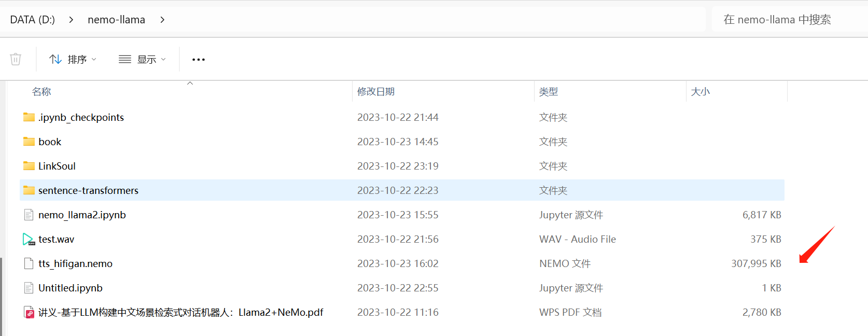Screen dimensions: 868x336
Task: Select the sentence-transformers folder icon
Action: [x=29, y=190]
